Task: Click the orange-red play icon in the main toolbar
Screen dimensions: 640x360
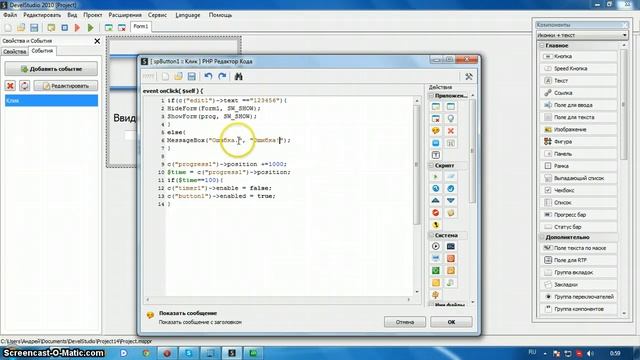Action: point(78,27)
